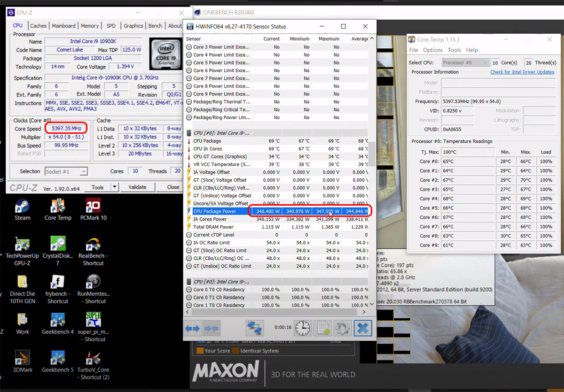Click the Intel Core i9 10900K name field
This screenshot has width=564, height=392.
tap(94, 41)
